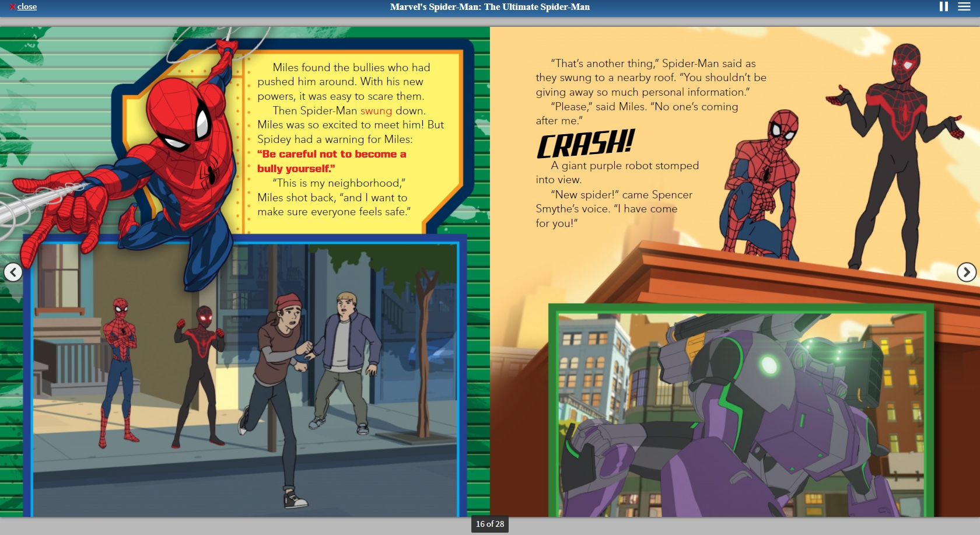The height and width of the screenshot is (535, 980).
Task: Go to the next page
Action: click(x=967, y=272)
